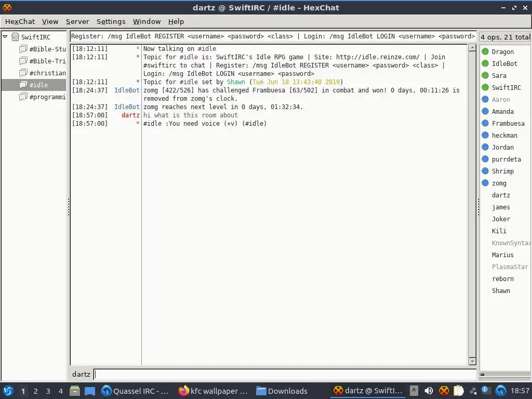
Task: Click the blue voice icon beside zomg
Action: 485,183
